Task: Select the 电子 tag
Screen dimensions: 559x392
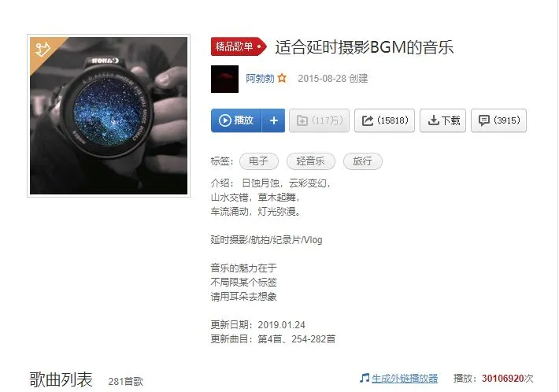Action: [259, 161]
